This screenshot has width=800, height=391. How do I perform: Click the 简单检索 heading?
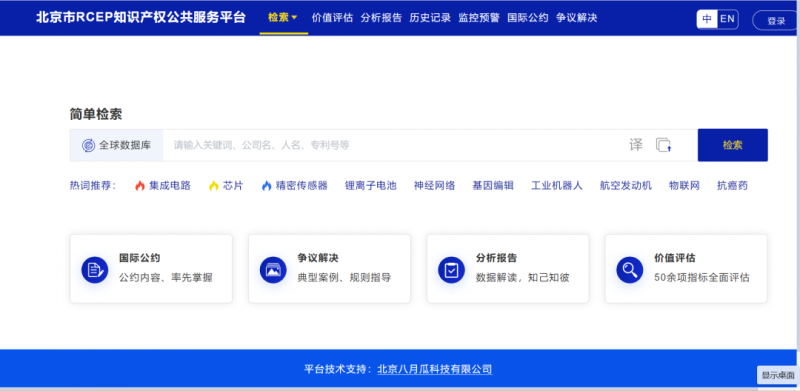96,114
